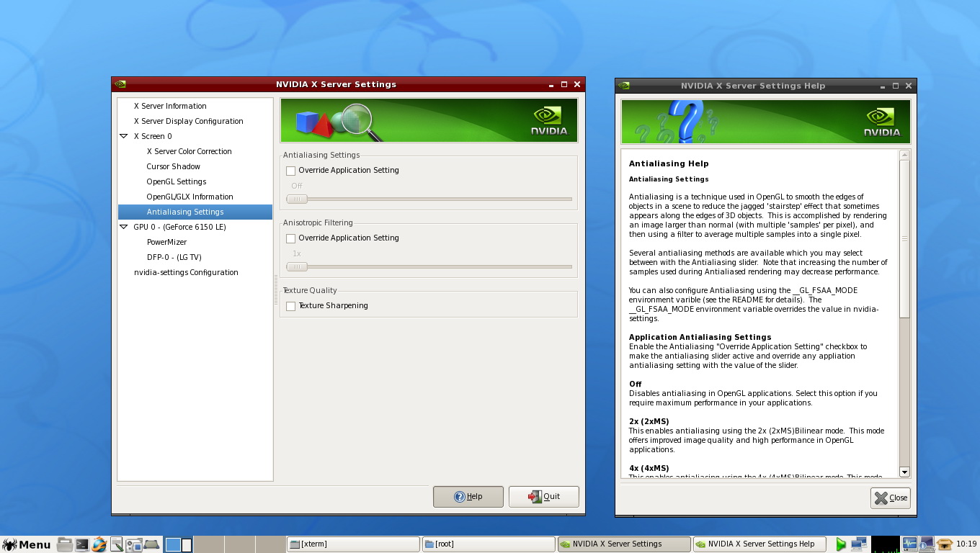Close the NVIDIA X Server Settings window
Image resolution: width=980 pixels, height=553 pixels.
click(x=577, y=84)
